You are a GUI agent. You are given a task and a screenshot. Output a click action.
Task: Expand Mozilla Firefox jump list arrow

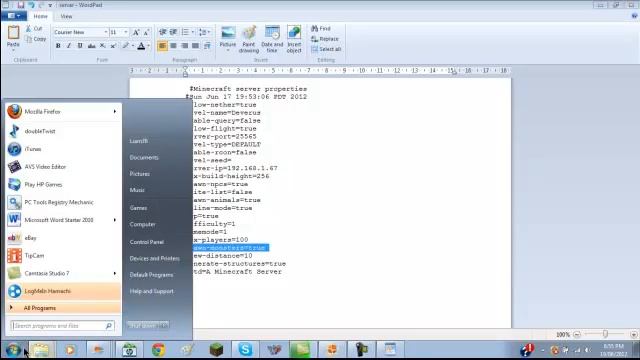click(115, 111)
